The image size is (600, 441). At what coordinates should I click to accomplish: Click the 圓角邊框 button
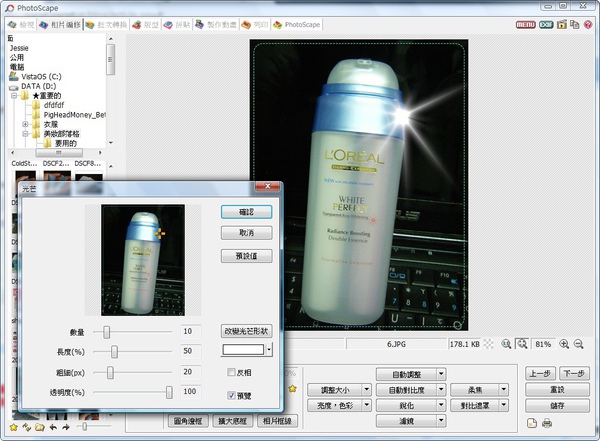pos(188,421)
